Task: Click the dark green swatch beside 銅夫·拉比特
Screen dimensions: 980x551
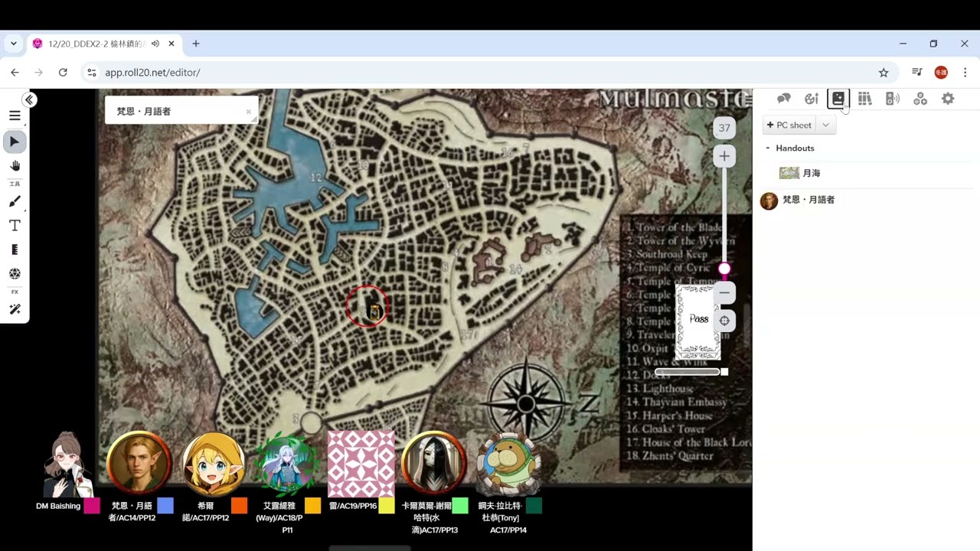Action: (x=534, y=506)
